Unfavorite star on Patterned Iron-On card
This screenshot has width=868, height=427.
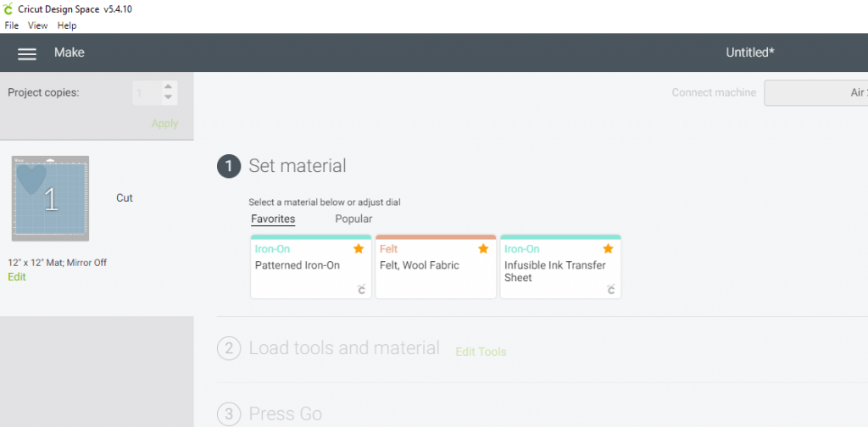click(359, 249)
